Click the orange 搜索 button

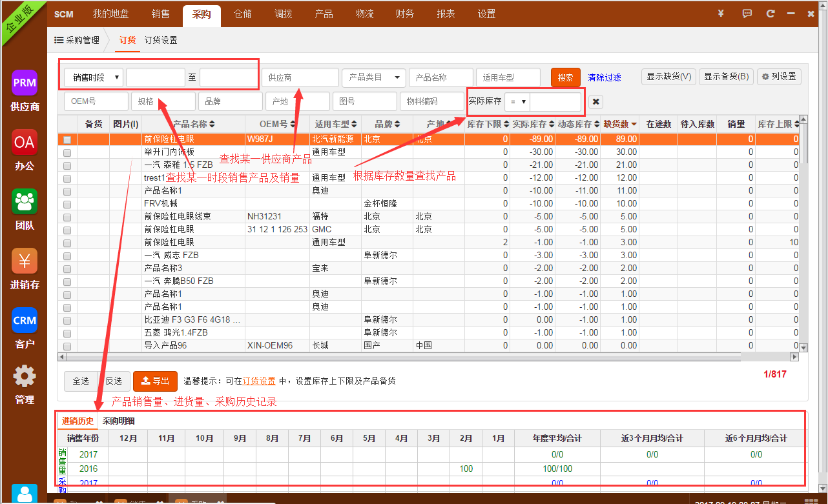[x=565, y=77]
